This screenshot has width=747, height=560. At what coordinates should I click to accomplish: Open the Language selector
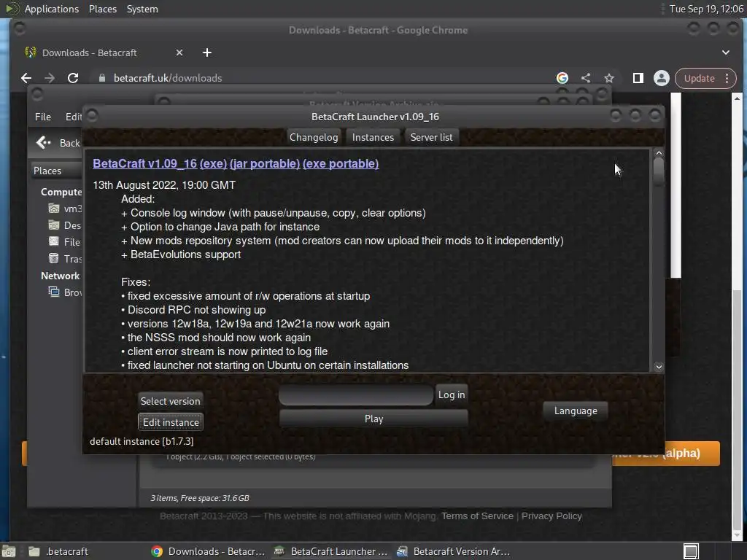(x=576, y=411)
